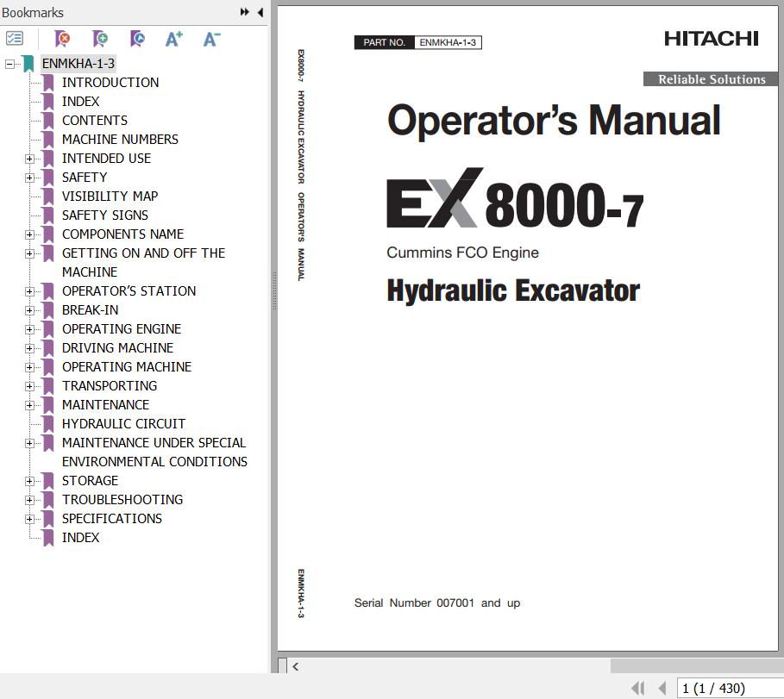Jump to the OPERATING ENGINE bookmark

pyautogui.click(x=122, y=329)
